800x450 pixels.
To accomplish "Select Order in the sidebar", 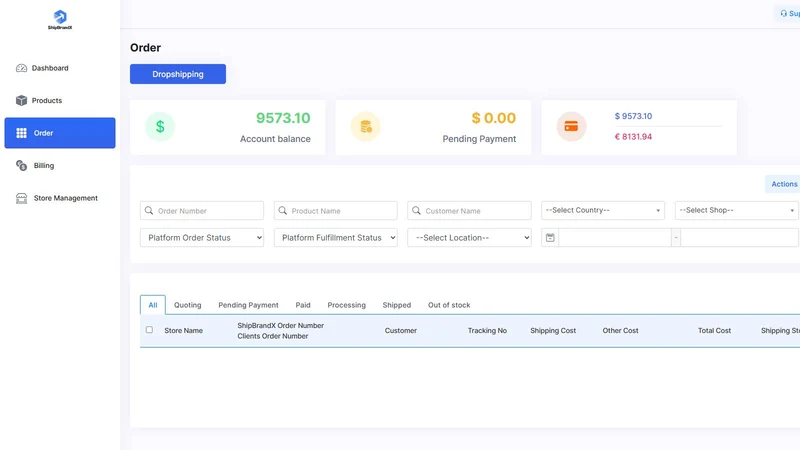I will pyautogui.click(x=60, y=133).
